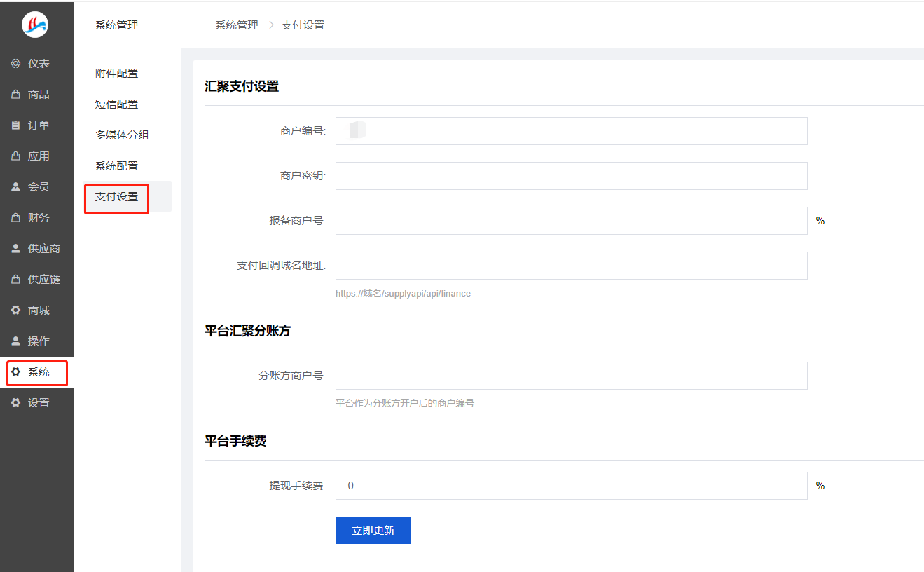Focus the 分账方商户号 input field
The width and height of the screenshot is (924, 572).
(571, 376)
